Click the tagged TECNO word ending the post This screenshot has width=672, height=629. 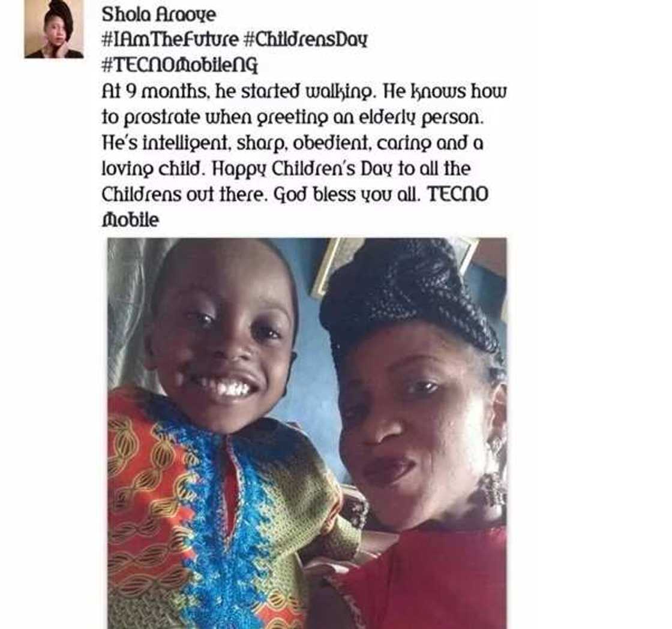tap(458, 194)
